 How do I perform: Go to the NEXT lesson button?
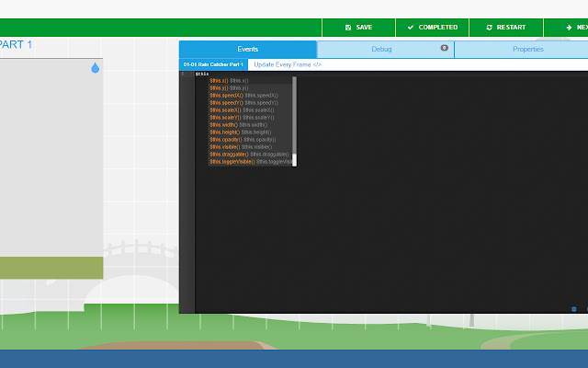(x=566, y=28)
